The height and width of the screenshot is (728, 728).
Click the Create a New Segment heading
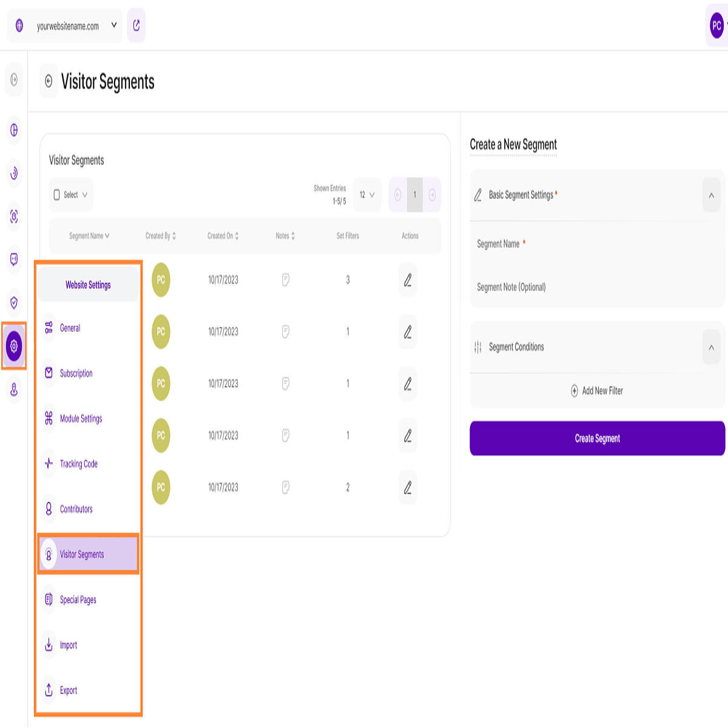pyautogui.click(x=513, y=144)
